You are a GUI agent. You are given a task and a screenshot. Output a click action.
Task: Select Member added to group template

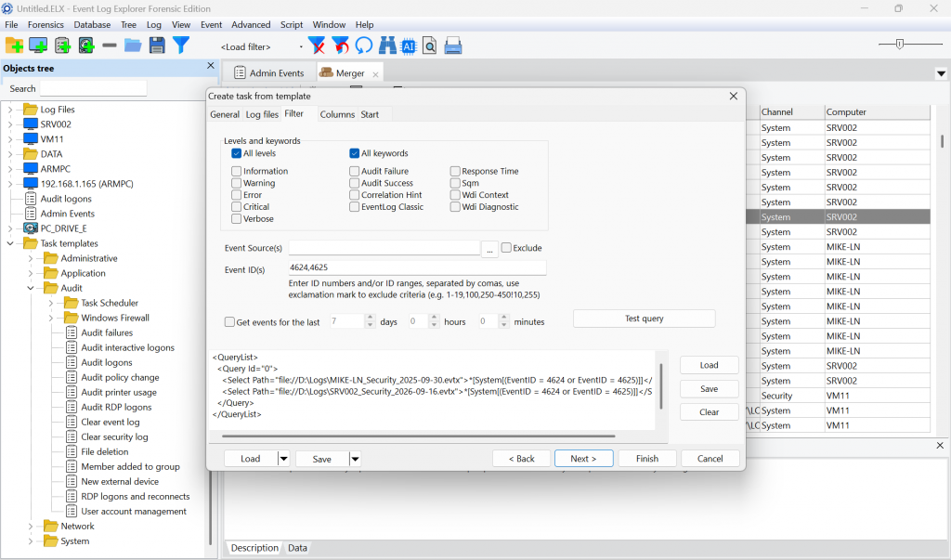130,466
